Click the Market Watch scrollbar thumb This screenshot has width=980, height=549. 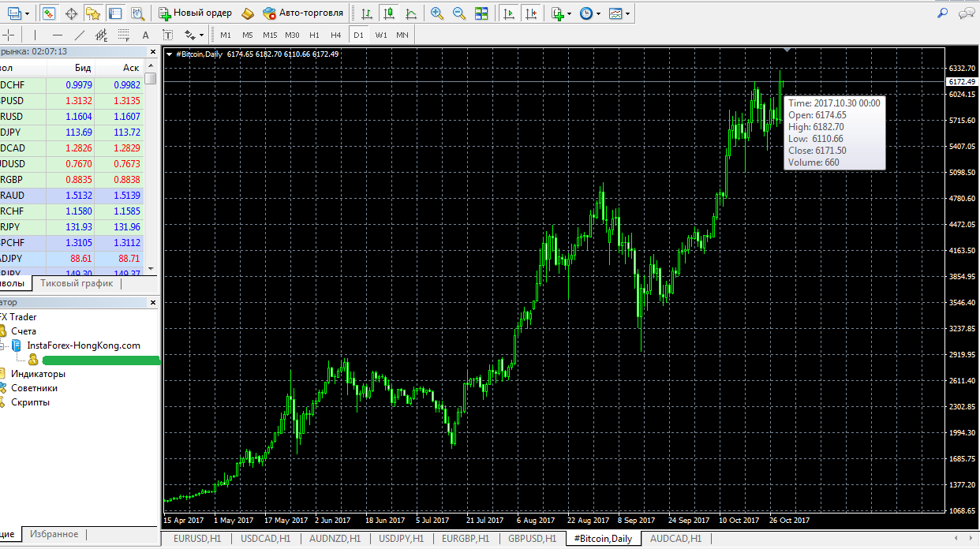151,78
